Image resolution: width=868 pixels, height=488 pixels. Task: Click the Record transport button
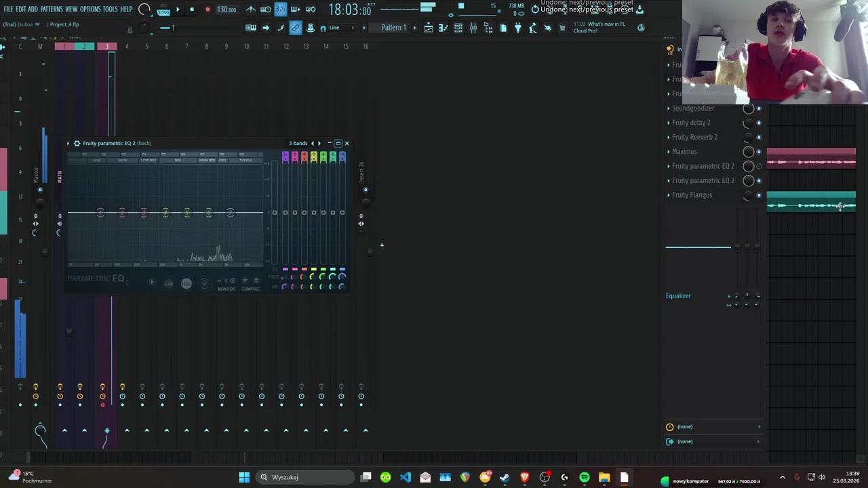(208, 9)
